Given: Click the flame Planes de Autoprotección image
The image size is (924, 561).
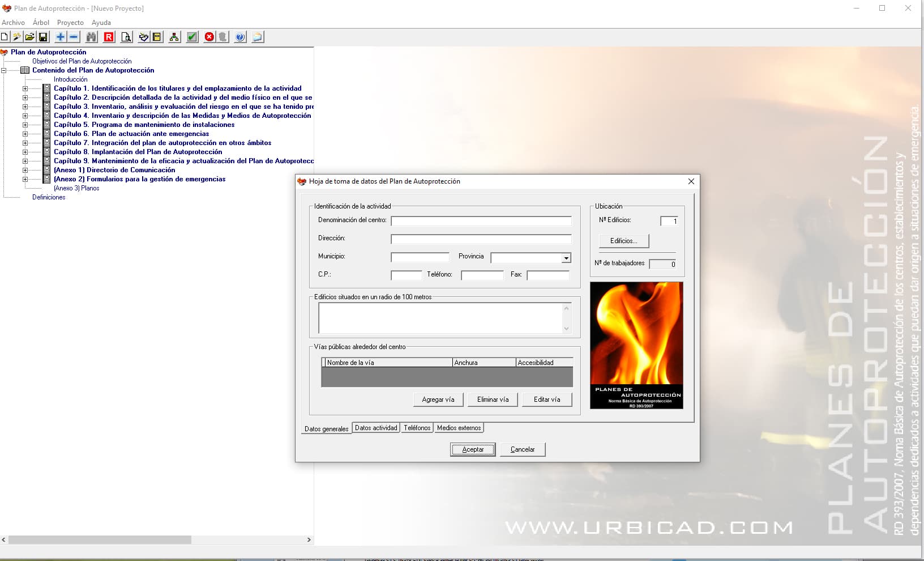Looking at the screenshot, I should [636, 345].
